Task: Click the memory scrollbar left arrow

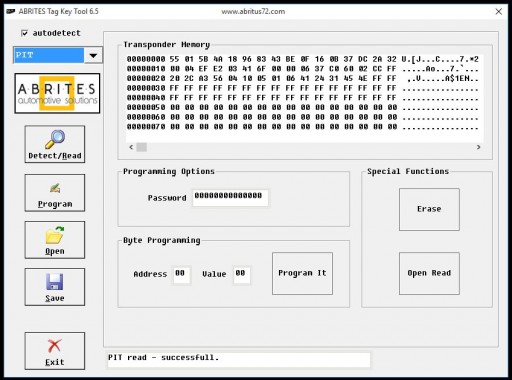Action: coord(131,147)
